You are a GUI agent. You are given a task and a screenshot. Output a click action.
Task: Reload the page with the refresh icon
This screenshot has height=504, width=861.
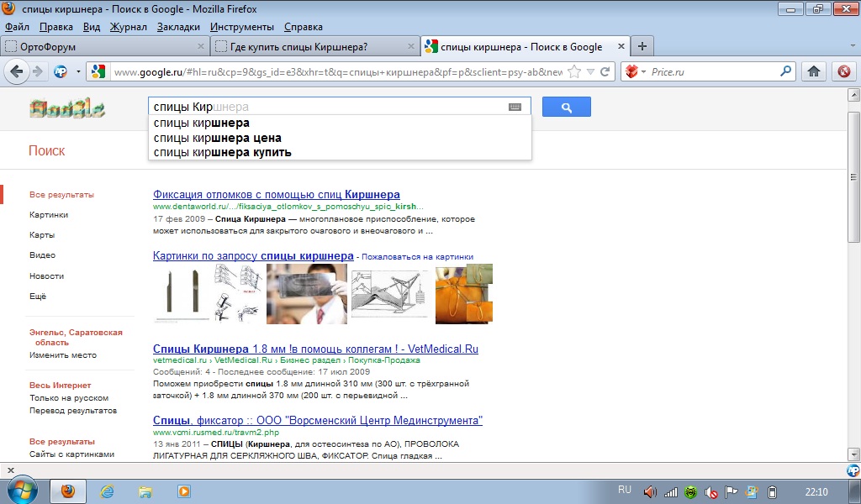tap(605, 72)
